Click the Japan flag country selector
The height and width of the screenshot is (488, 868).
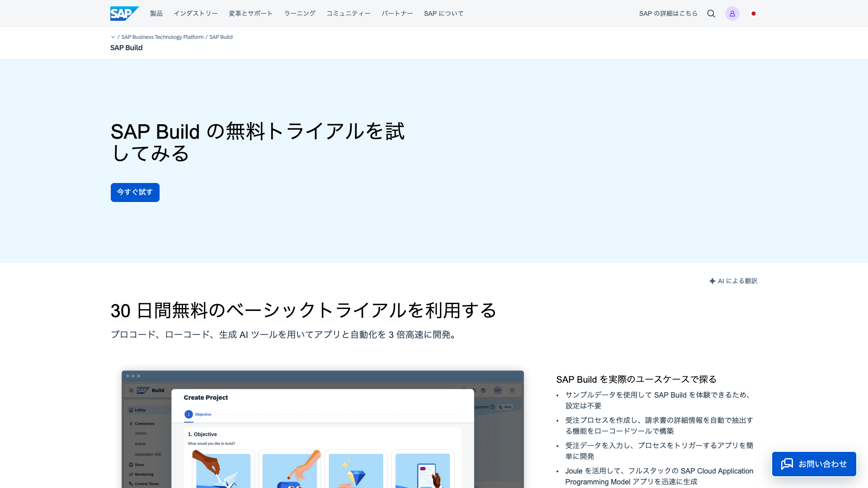point(754,14)
